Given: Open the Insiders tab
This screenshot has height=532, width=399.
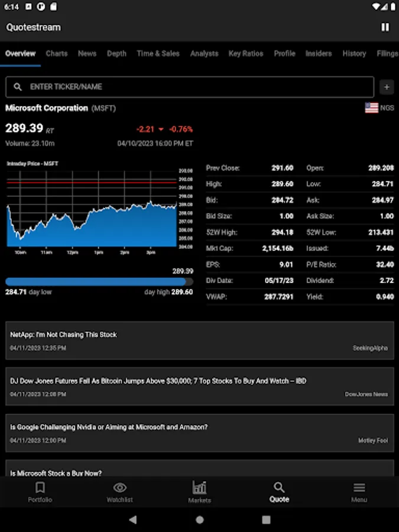Looking at the screenshot, I should 318,53.
